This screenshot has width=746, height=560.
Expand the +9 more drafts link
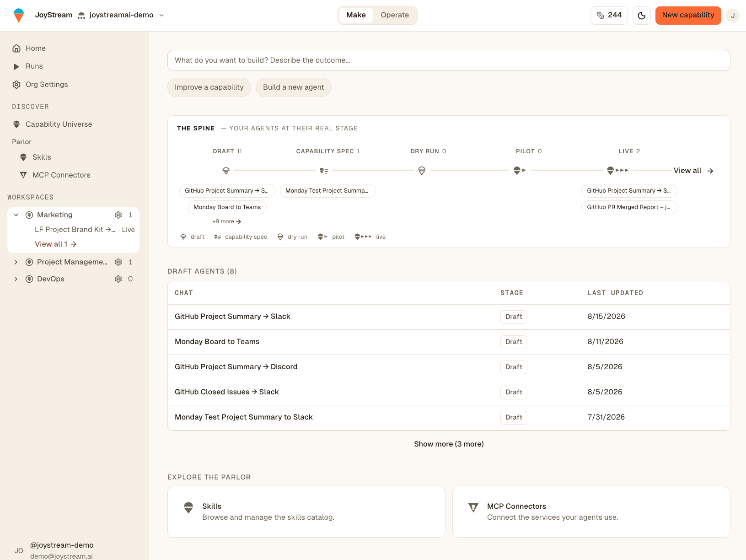pyautogui.click(x=227, y=221)
